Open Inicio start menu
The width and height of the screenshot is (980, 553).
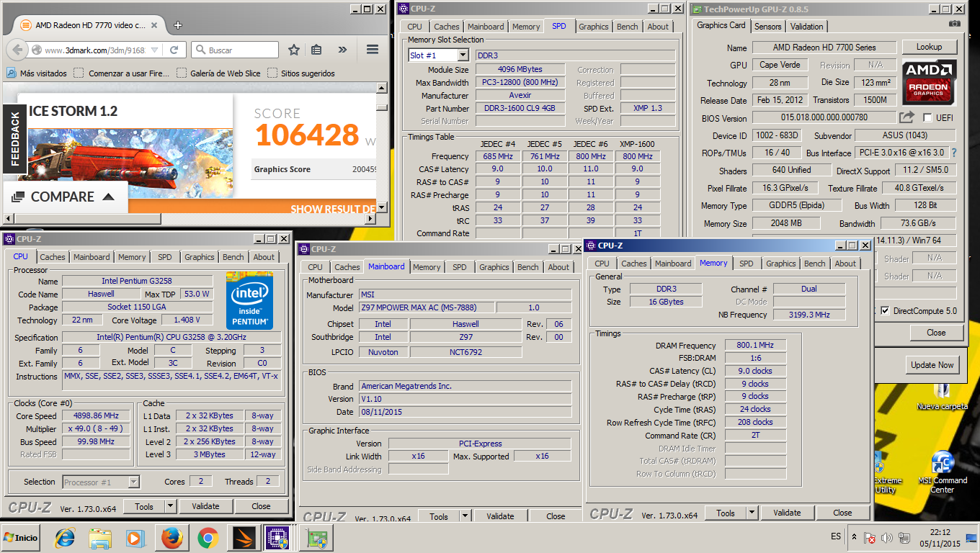pyautogui.click(x=21, y=538)
